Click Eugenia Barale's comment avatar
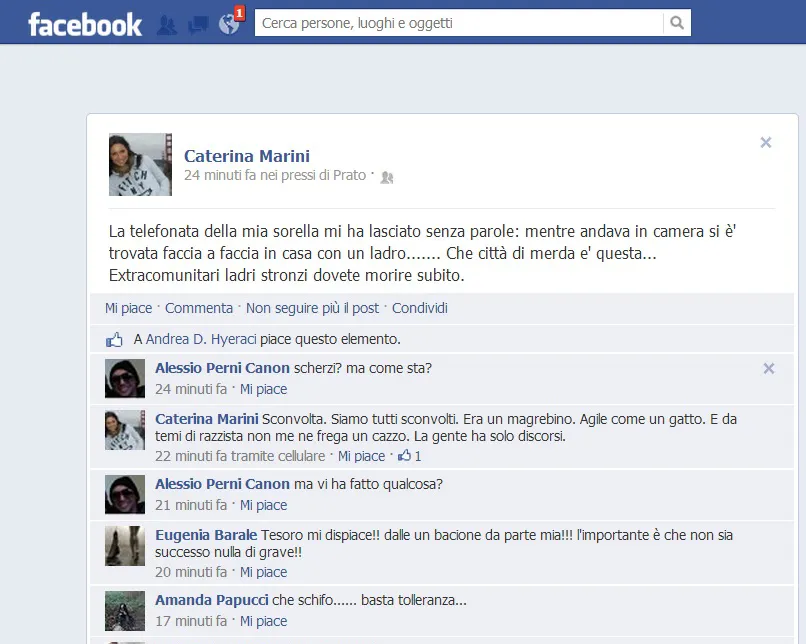The width and height of the screenshot is (806, 644). click(x=125, y=546)
